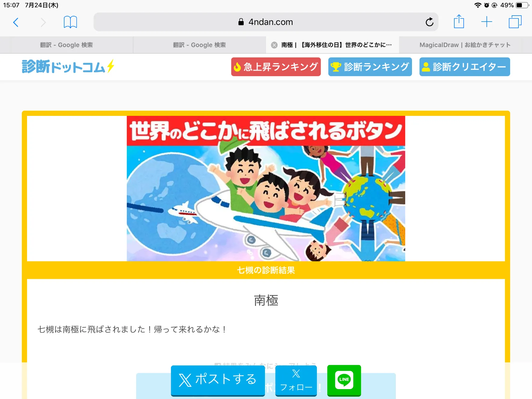Click the 診断ドットコム site logo

coord(68,66)
